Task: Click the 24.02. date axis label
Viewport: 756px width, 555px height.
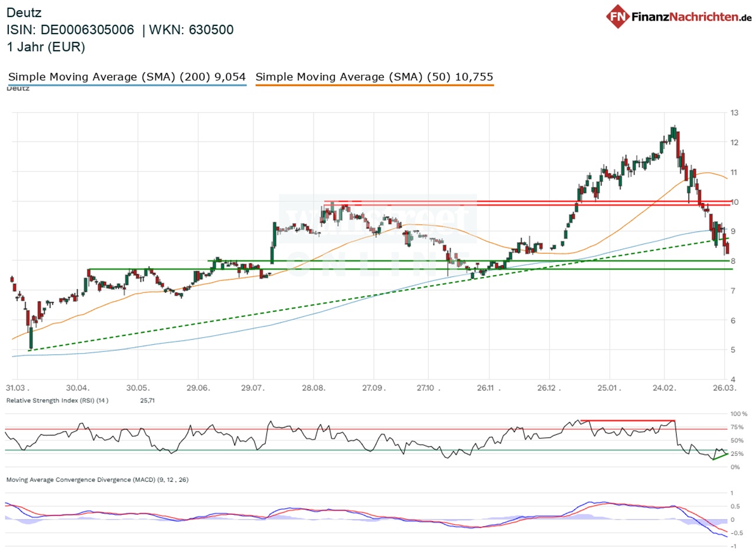Action: coord(664,389)
